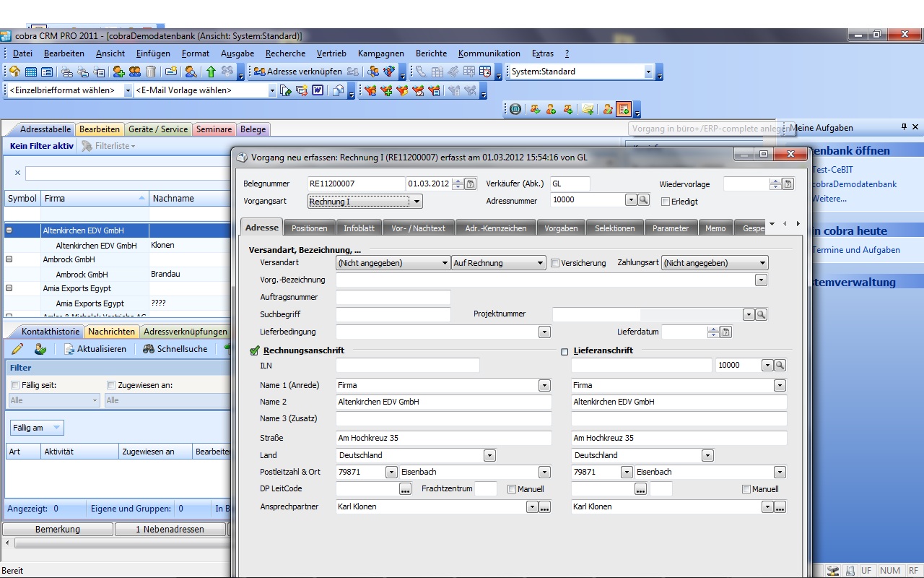Click the 'Adresse verknüpfen' toolbar button
The image size is (924, 578).
[x=297, y=72]
